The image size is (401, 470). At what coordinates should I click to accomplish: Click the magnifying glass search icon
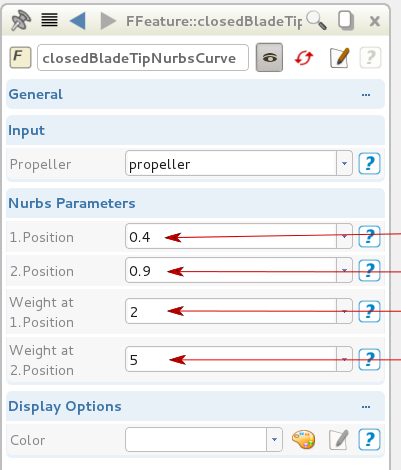point(316,20)
